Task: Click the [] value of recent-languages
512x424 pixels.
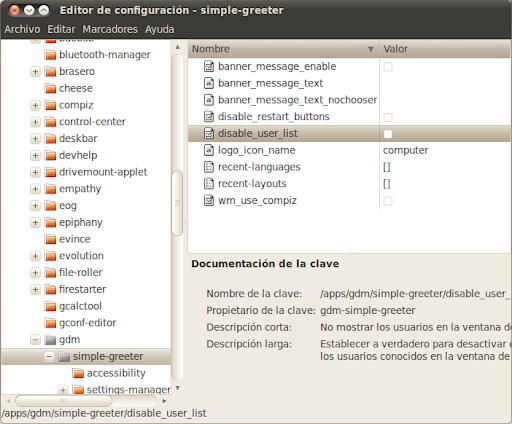Action: 386,167
